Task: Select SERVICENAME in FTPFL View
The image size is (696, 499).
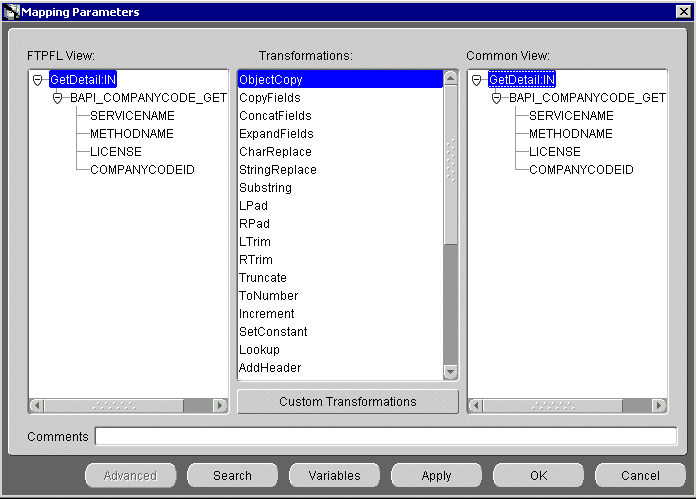Action: [x=132, y=116]
